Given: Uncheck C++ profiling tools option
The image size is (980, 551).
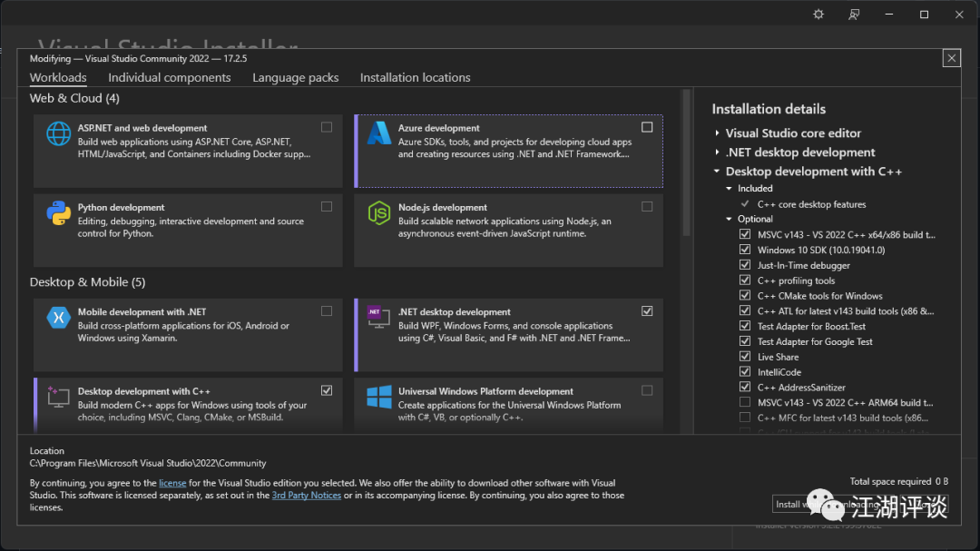Looking at the screenshot, I should click(744, 280).
